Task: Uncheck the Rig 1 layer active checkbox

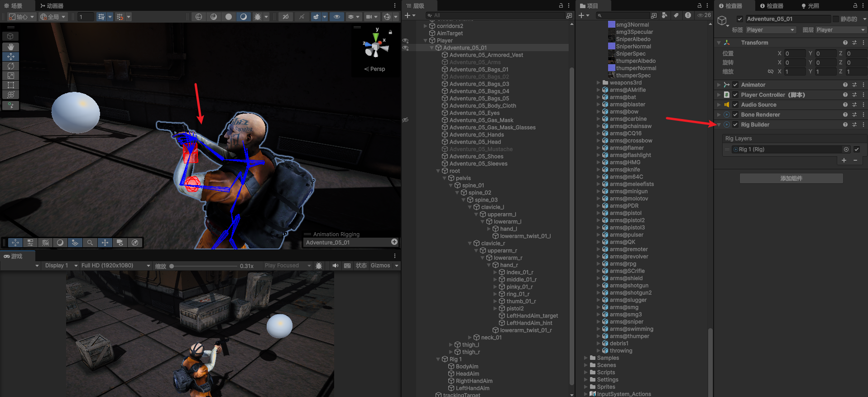Action: [x=857, y=149]
